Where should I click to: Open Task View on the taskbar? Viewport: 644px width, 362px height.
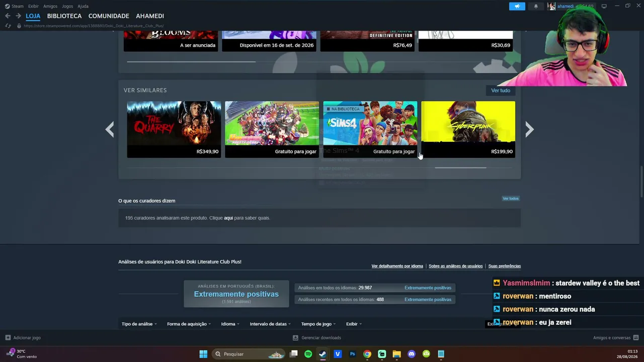(x=294, y=354)
